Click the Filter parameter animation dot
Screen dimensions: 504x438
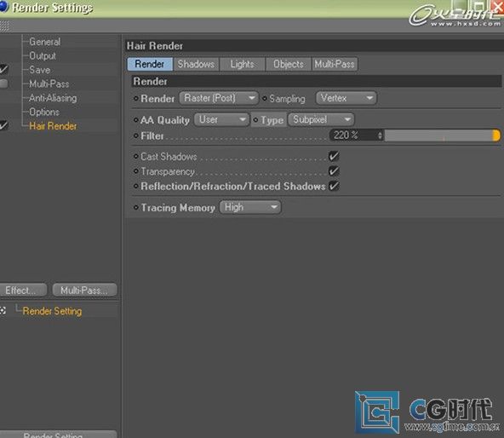[x=136, y=135]
